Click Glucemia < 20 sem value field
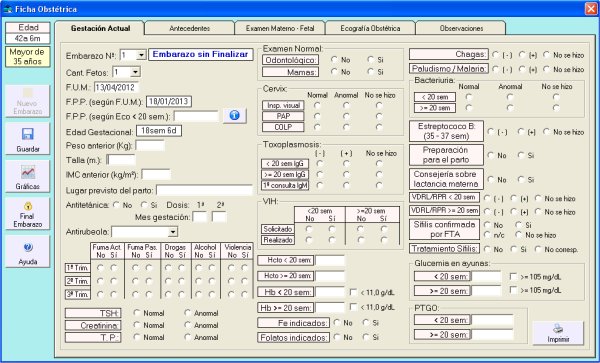This screenshot has height=363, width=600. click(x=486, y=276)
